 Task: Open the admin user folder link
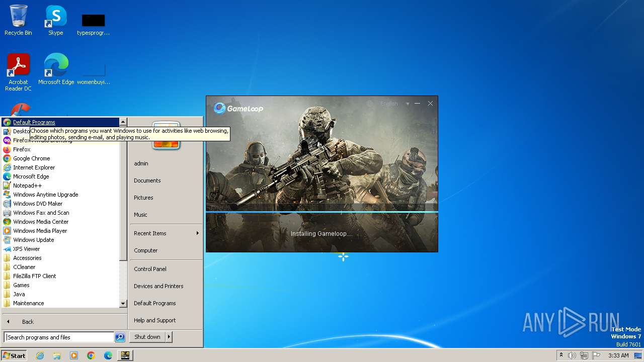coord(166,163)
